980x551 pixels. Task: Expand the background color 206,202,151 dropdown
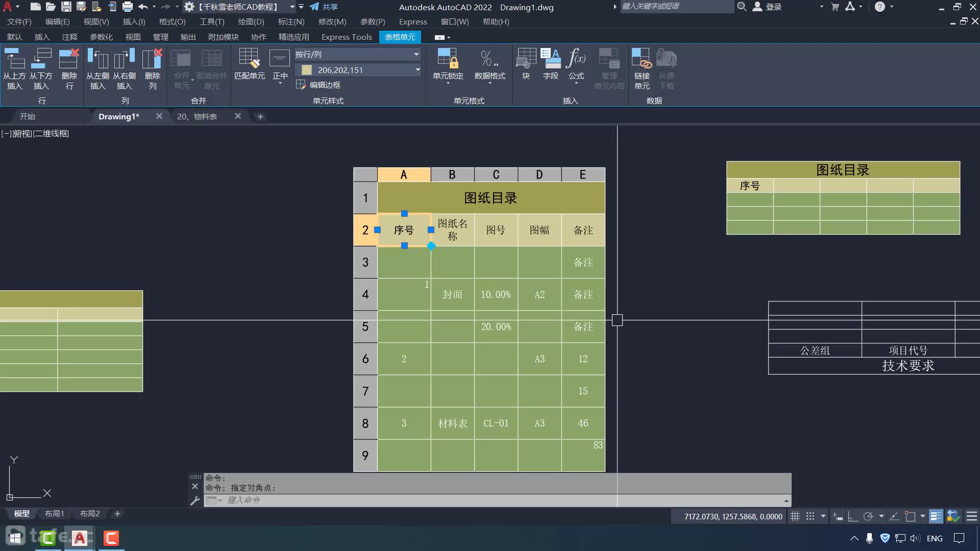[418, 70]
